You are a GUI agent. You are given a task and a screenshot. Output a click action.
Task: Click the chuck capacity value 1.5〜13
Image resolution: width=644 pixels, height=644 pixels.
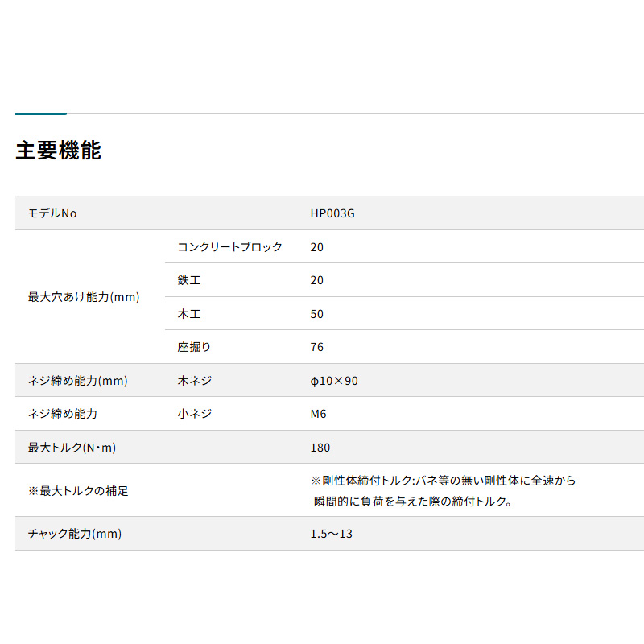331,534
